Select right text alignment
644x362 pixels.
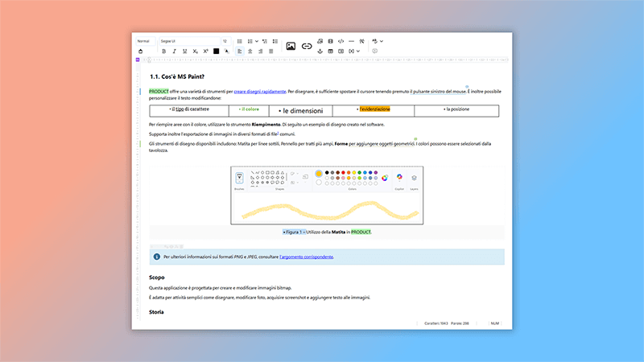[260, 51]
